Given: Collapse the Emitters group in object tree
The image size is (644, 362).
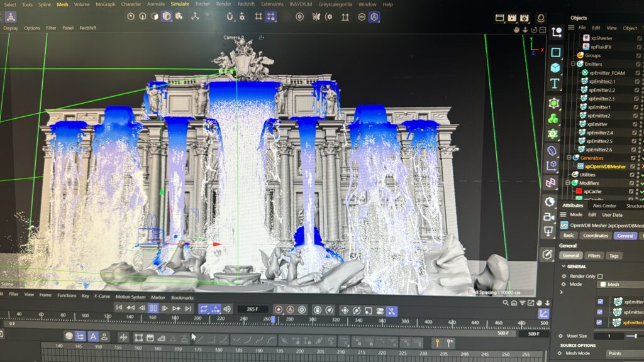Looking at the screenshot, I should [x=573, y=64].
